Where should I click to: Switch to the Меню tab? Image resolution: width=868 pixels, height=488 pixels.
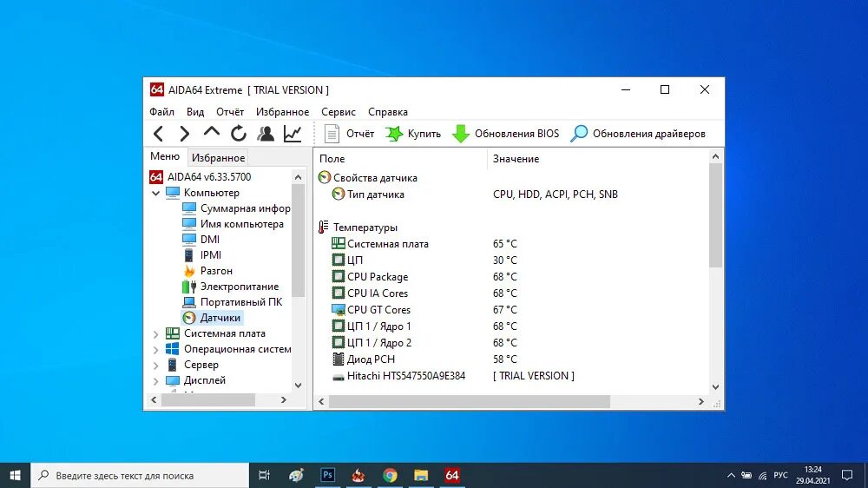coord(165,157)
